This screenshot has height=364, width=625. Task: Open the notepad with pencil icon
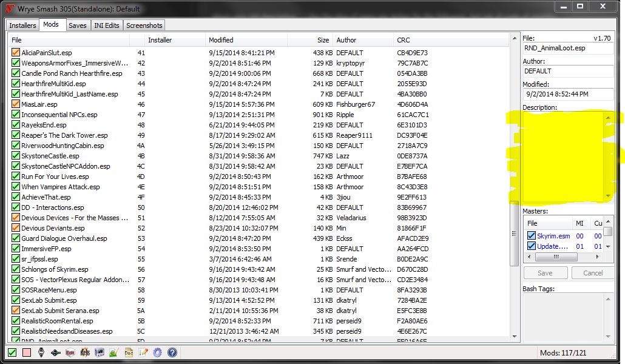tap(143, 352)
